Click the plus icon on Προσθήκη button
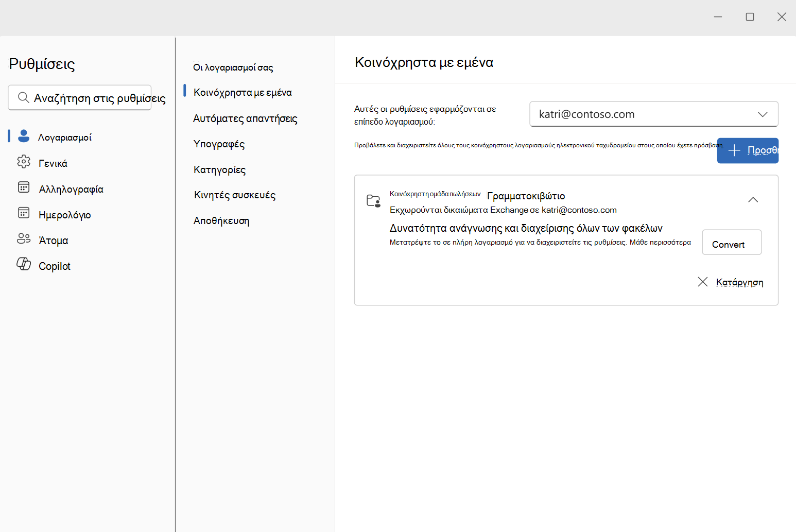This screenshot has height=532, width=796. point(734,150)
